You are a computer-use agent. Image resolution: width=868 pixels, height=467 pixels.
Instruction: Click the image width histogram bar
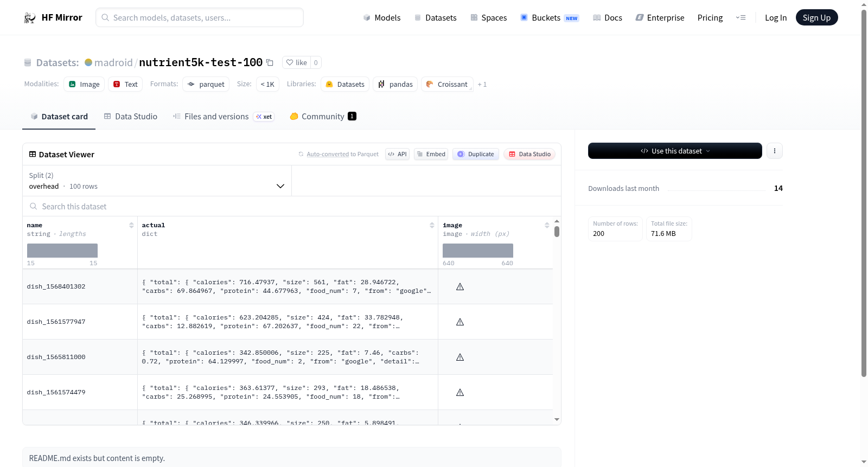[x=478, y=251]
